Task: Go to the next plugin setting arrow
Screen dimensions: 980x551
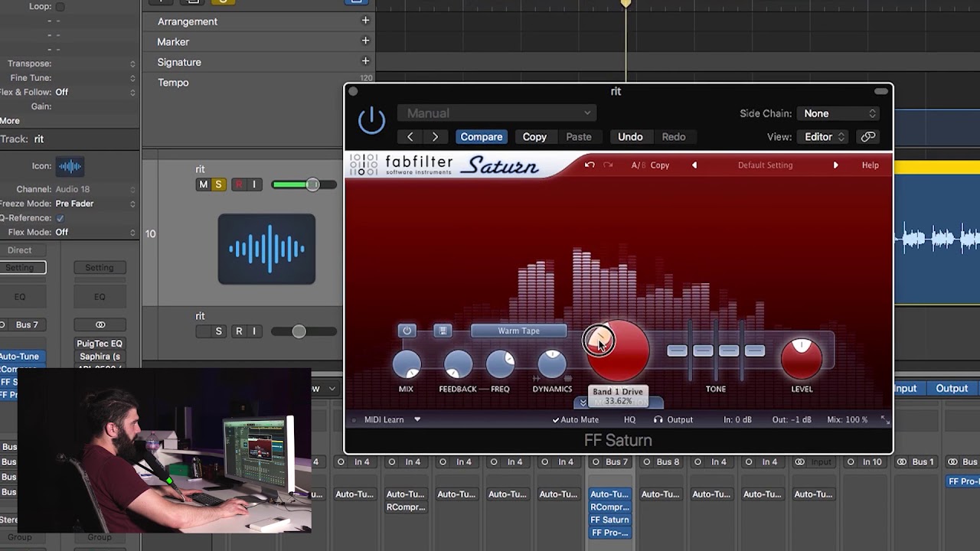Action: point(435,137)
